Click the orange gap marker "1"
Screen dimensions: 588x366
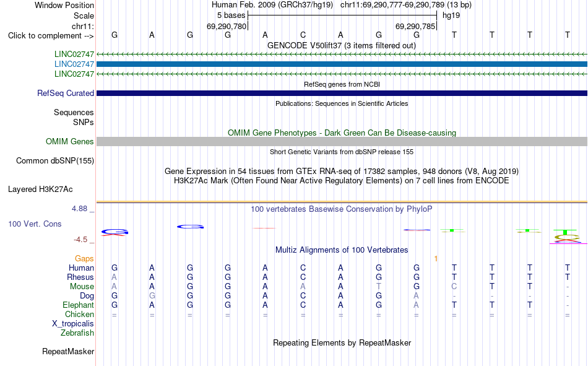coord(436,258)
